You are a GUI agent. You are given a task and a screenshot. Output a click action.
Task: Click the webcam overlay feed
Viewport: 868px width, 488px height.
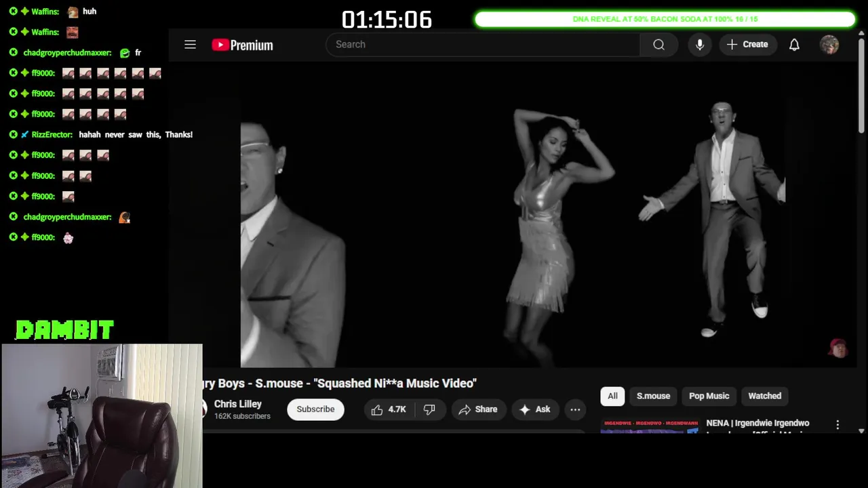[x=102, y=415]
